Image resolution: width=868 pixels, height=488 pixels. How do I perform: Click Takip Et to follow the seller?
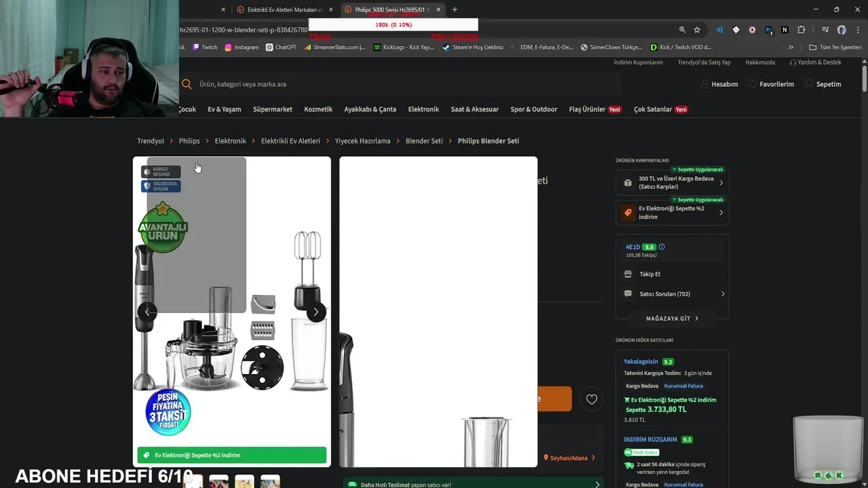pos(650,274)
